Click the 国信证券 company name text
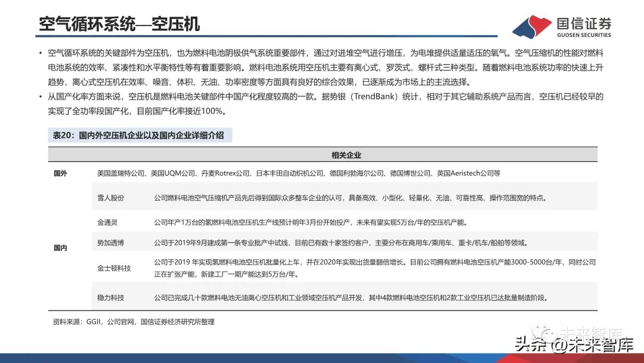Screen dimensions: 644x363 [x=584, y=23]
